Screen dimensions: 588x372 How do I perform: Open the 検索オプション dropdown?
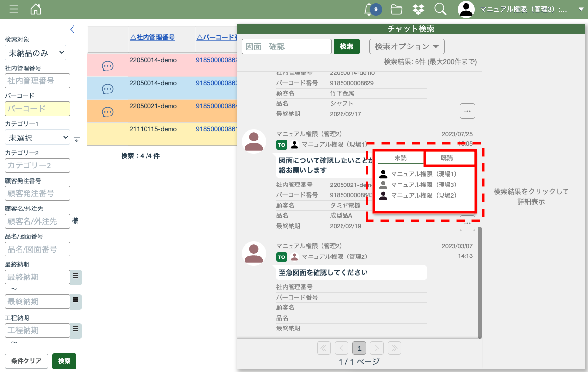point(407,46)
